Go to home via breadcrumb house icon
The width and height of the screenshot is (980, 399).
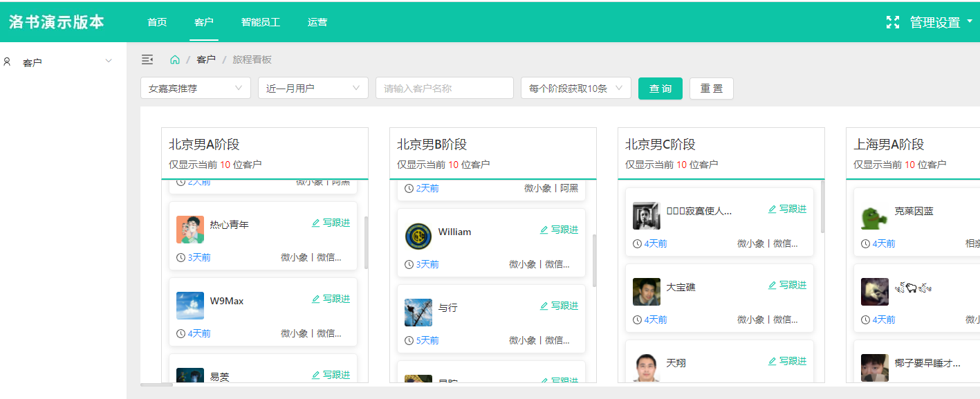tap(175, 59)
